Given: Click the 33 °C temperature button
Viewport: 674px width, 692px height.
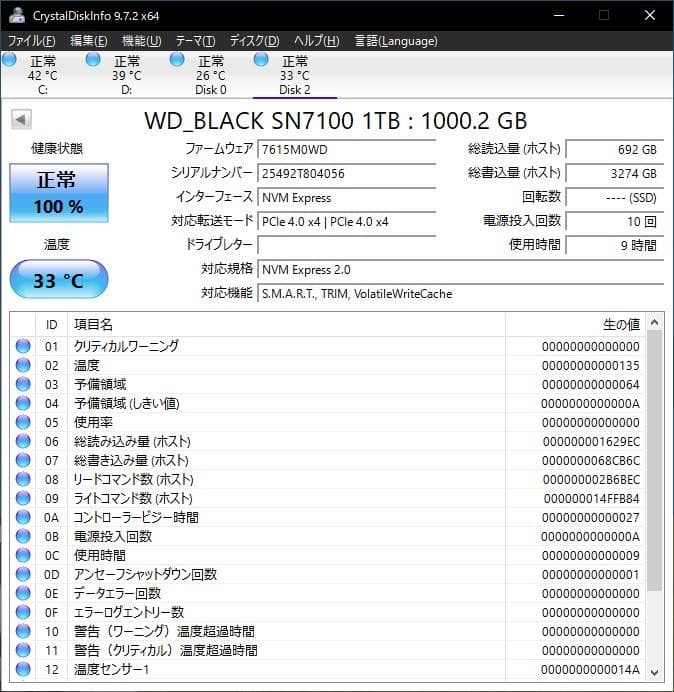Looking at the screenshot, I should click(59, 279).
